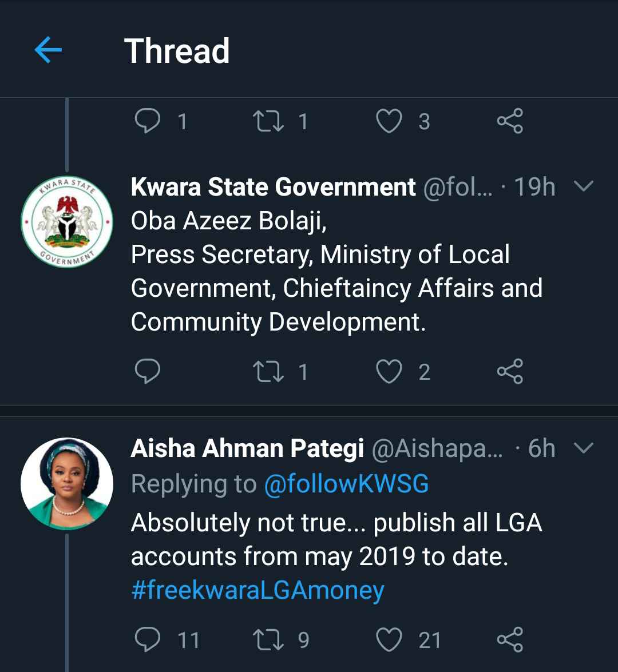Retweet the Oba Azeez Bolaji tweet
The image size is (618, 672).
pos(268,372)
